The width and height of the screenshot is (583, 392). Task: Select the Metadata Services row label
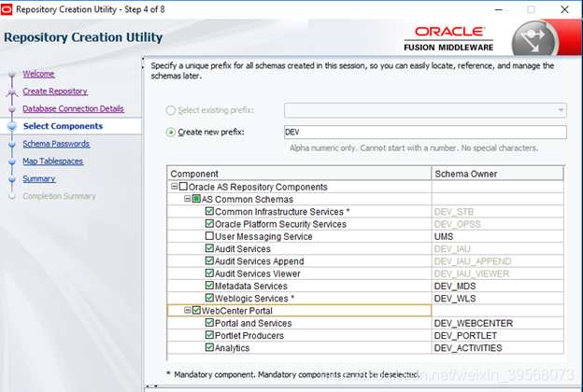click(x=251, y=287)
